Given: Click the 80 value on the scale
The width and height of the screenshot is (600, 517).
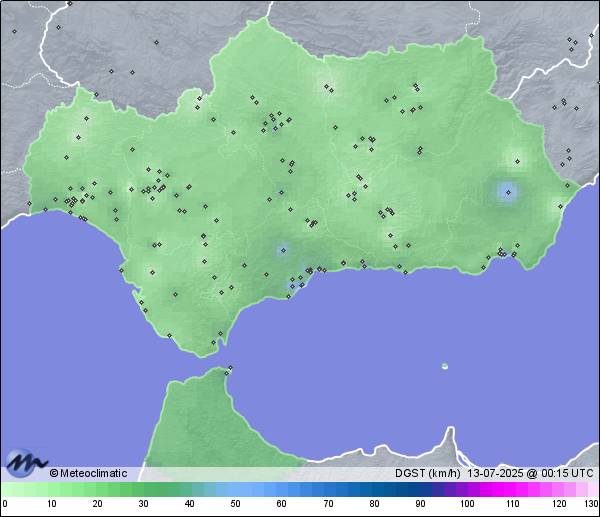Looking at the screenshot, I should tap(374, 504).
